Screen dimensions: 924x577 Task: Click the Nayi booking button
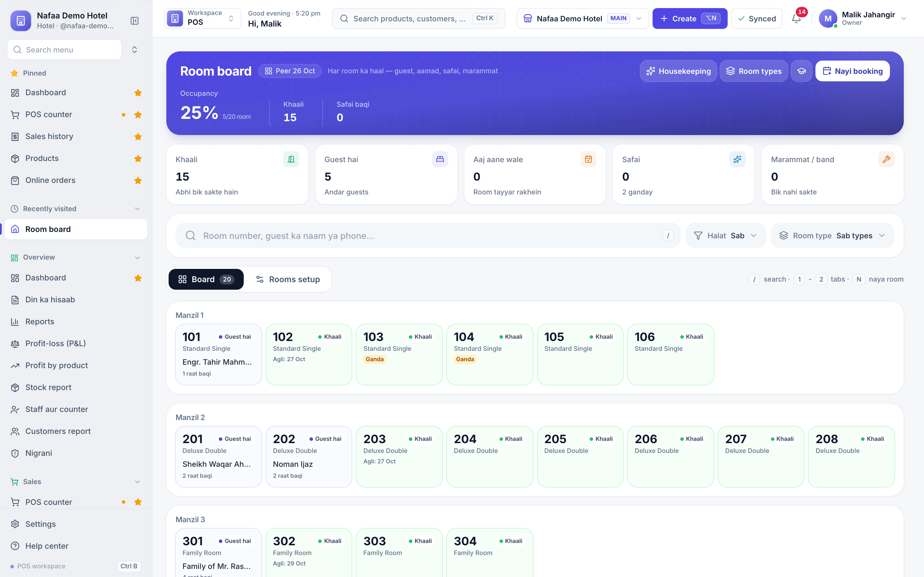pyautogui.click(x=853, y=71)
